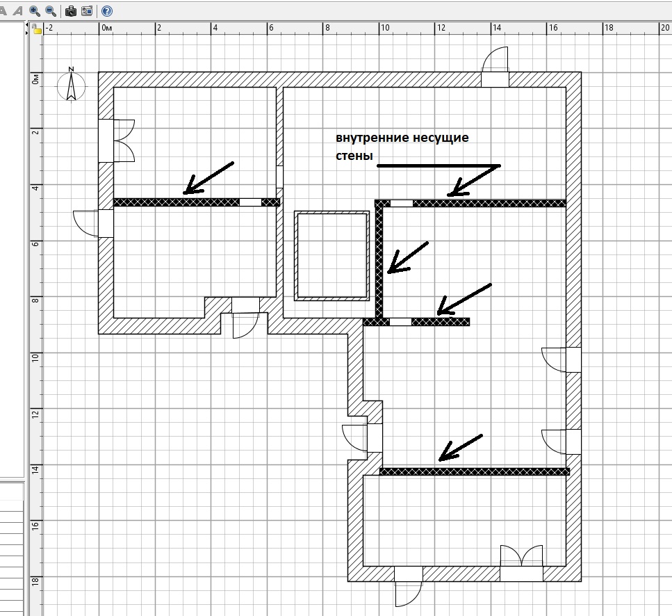Select the single door below the west double door
672x616 pixels.
93,223
